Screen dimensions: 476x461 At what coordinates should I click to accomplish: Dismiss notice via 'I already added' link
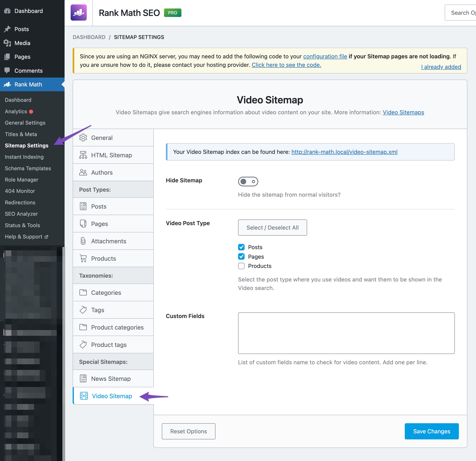(441, 67)
